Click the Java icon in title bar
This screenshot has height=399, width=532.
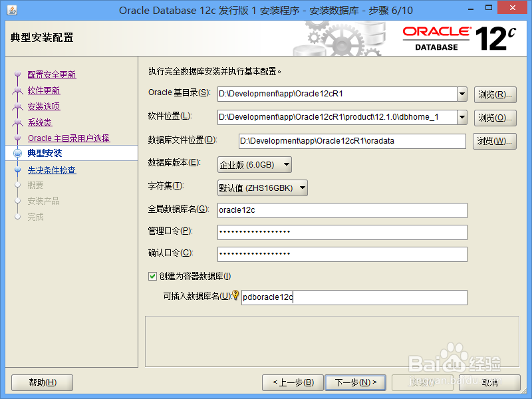pos(12,10)
